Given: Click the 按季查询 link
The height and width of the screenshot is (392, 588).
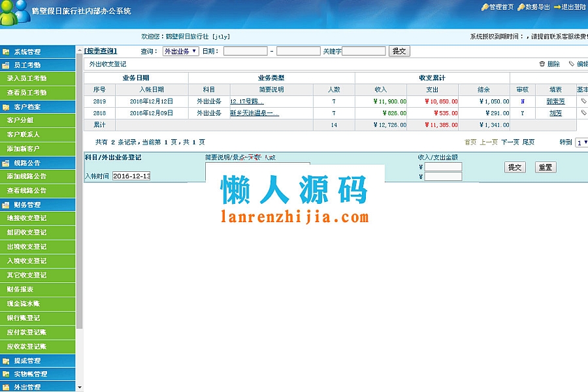Looking at the screenshot, I should (x=101, y=51).
